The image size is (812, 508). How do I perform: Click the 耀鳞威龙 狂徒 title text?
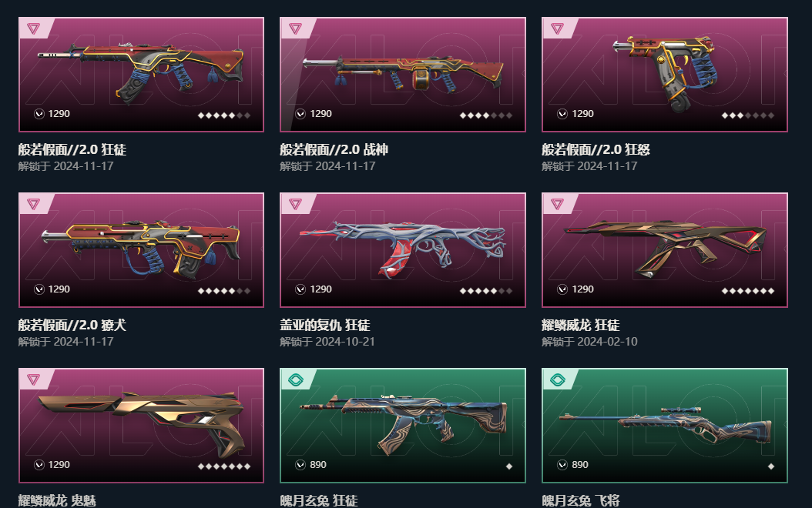click(581, 325)
